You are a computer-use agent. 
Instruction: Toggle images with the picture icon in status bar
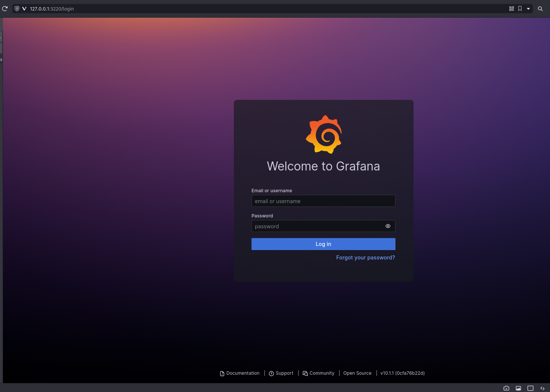(518, 388)
